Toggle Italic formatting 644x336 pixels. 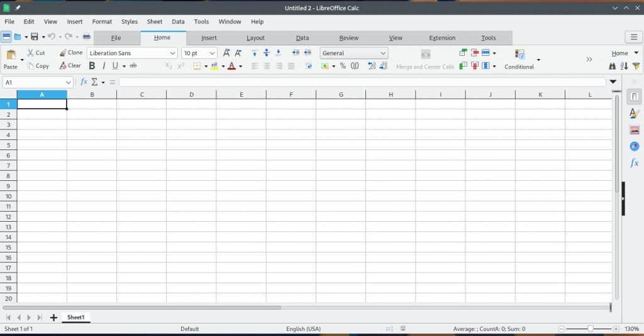click(x=104, y=66)
